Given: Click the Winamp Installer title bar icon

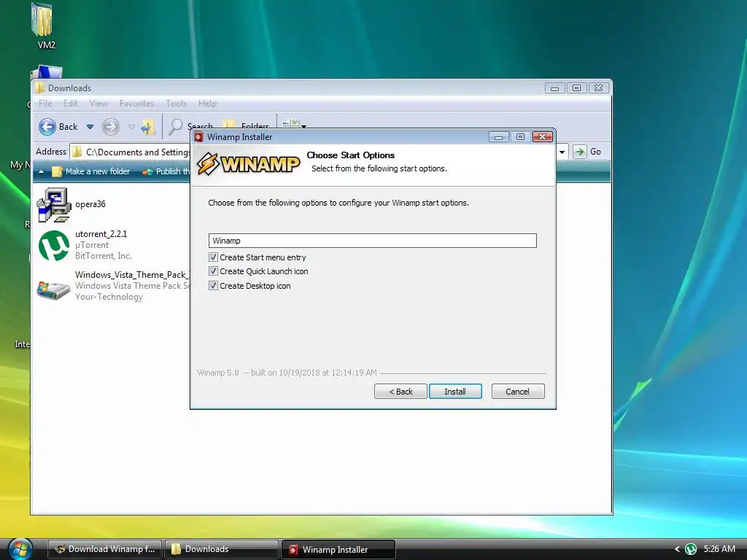Looking at the screenshot, I should (x=198, y=137).
